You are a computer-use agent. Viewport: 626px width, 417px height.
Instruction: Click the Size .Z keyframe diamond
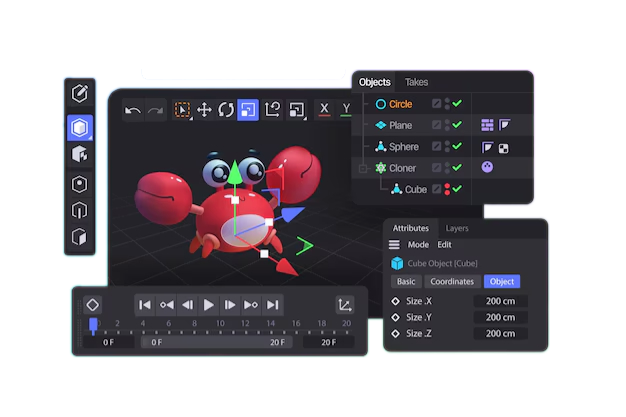click(x=395, y=334)
